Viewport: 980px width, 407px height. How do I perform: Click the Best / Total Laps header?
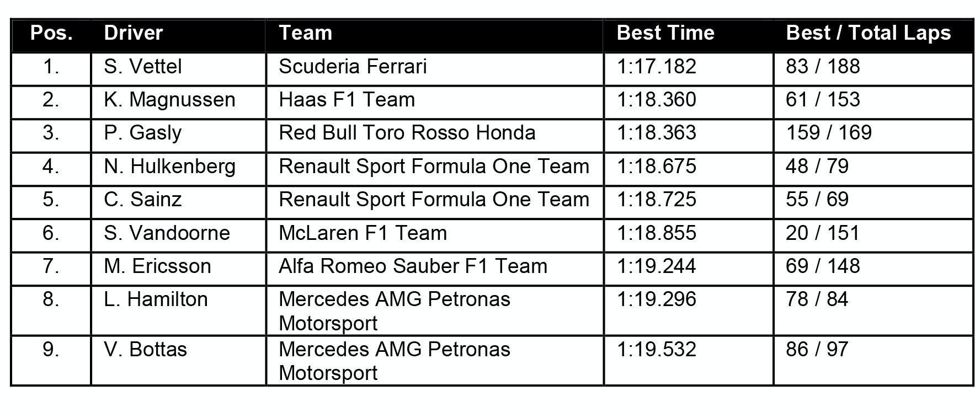click(868, 33)
